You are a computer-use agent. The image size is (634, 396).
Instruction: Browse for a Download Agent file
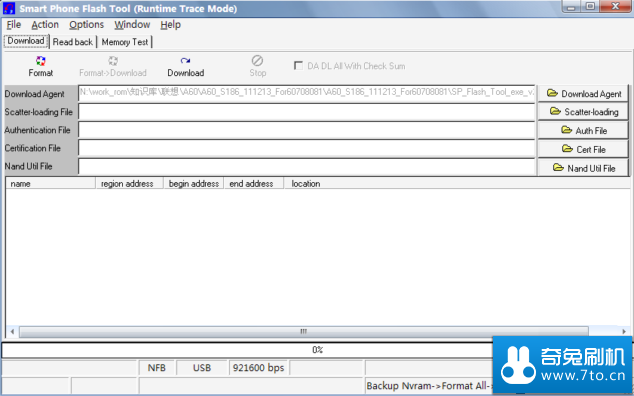(583, 93)
